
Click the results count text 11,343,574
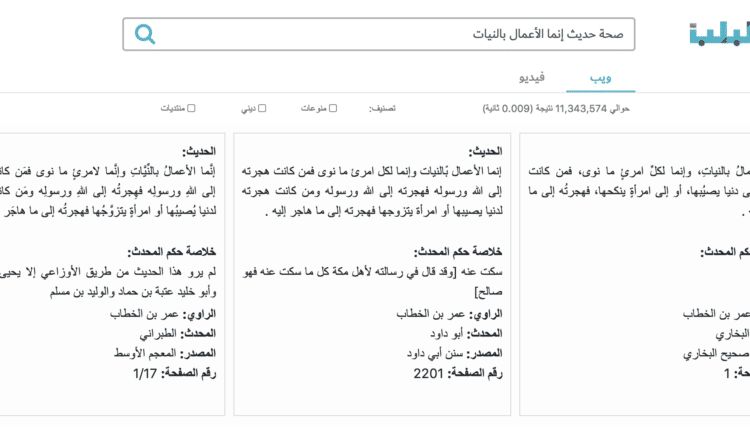(581, 109)
